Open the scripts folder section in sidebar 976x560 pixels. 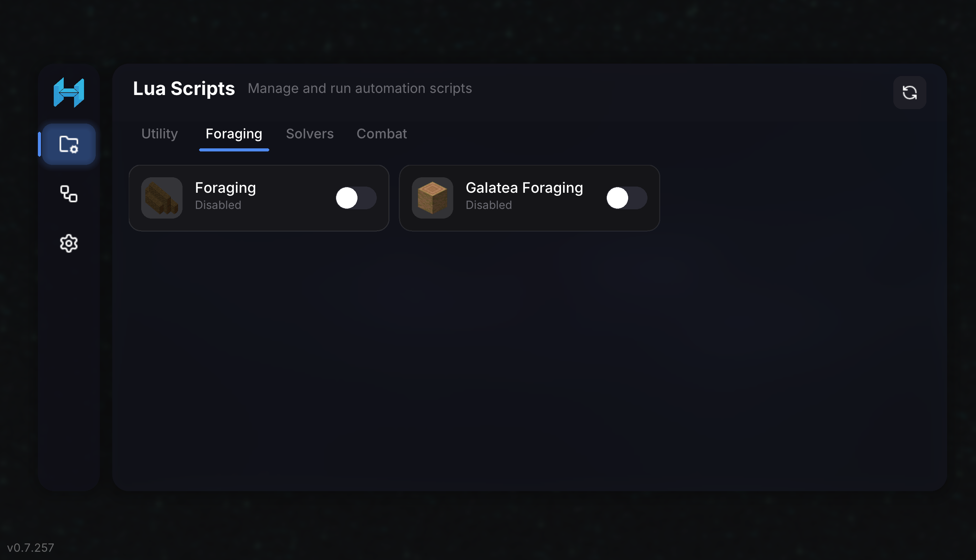click(x=69, y=144)
